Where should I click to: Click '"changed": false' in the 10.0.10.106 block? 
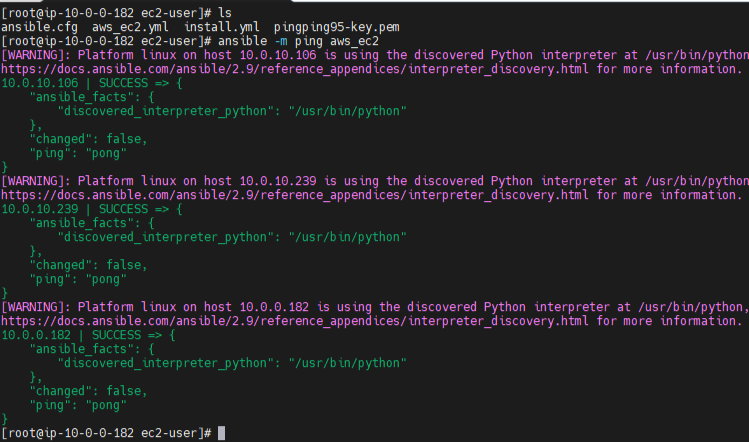88,139
